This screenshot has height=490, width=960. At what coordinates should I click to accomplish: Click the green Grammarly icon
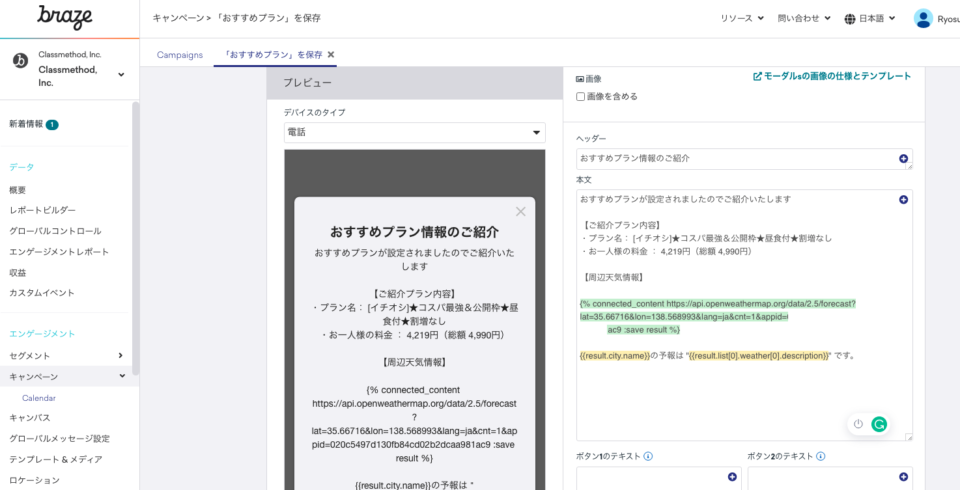pyautogui.click(x=879, y=424)
